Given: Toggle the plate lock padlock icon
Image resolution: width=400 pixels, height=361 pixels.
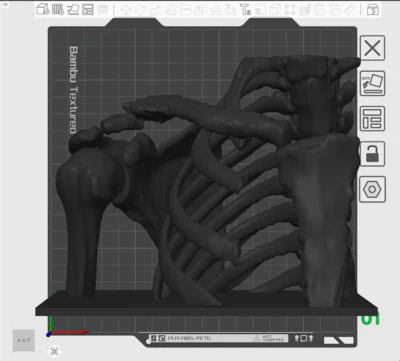Looking at the screenshot, I should click(372, 154).
